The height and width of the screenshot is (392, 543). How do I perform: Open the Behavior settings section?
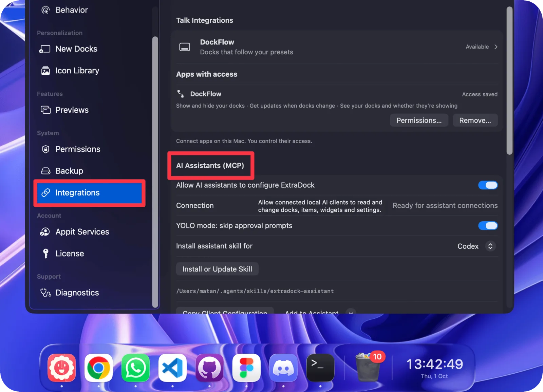point(89,10)
